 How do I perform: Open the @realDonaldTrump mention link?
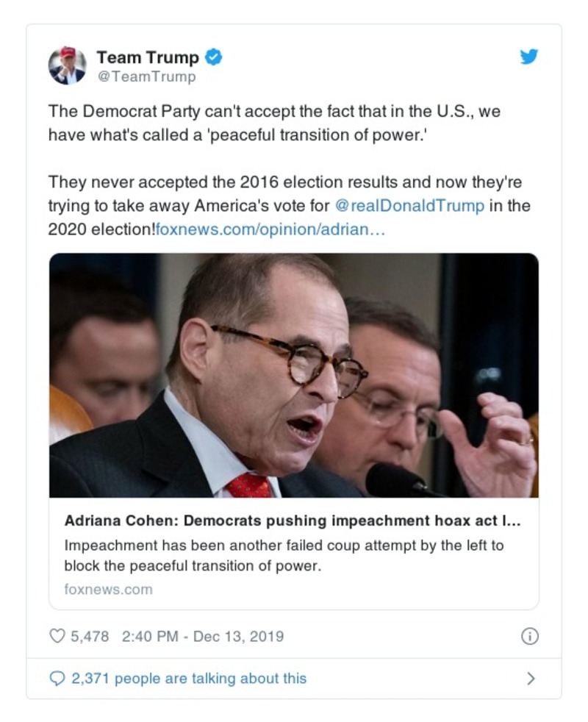click(409, 205)
